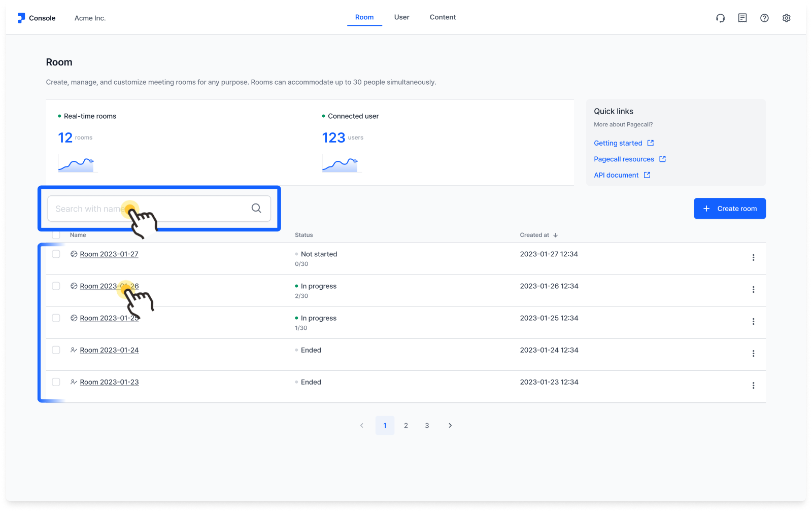Go to the next page with right chevron
Image resolution: width=812 pixels, height=512 pixels.
point(450,426)
